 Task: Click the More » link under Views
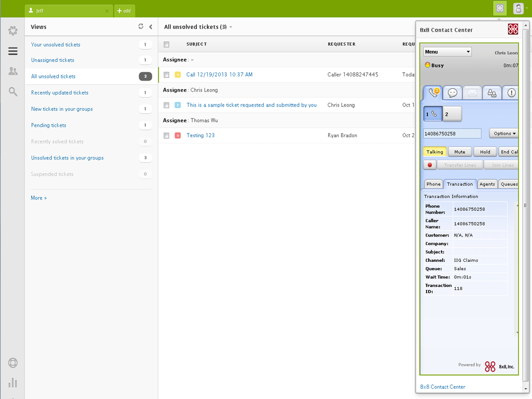pos(38,198)
